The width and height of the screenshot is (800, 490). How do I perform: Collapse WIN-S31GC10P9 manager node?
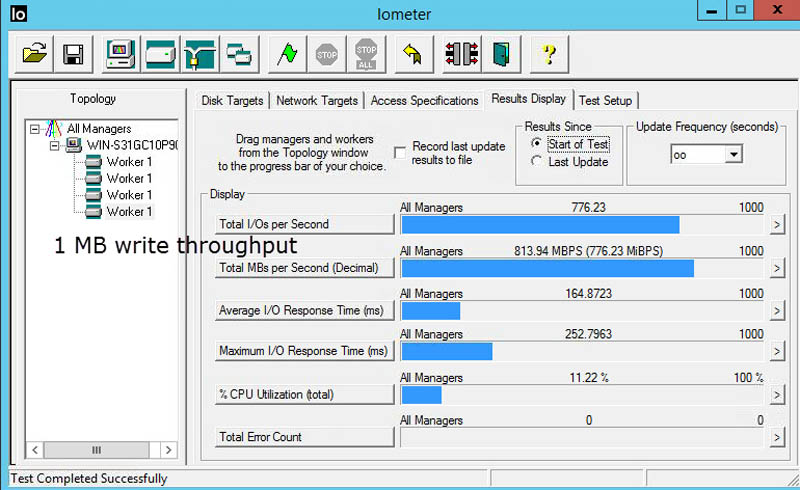tap(54, 146)
